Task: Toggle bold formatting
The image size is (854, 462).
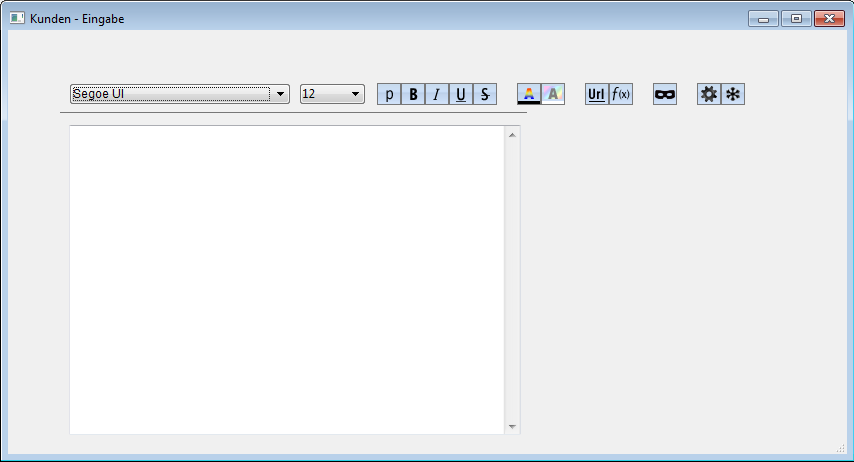Action: [413, 94]
